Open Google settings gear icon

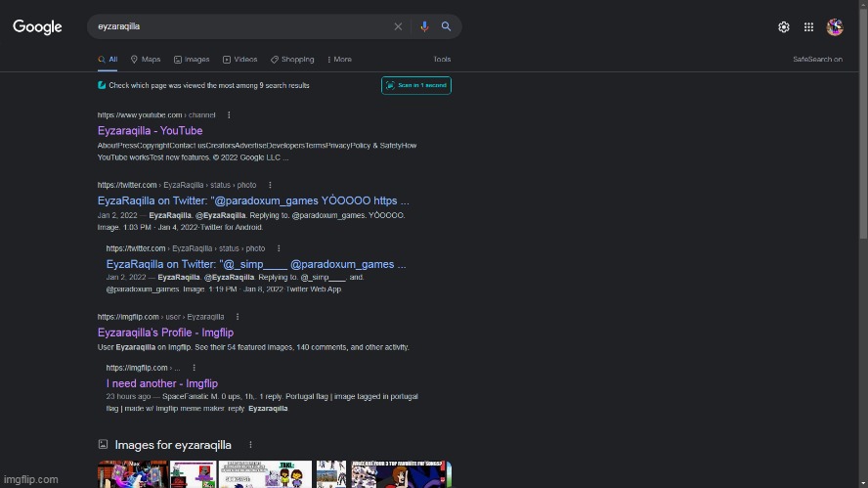[x=783, y=26]
